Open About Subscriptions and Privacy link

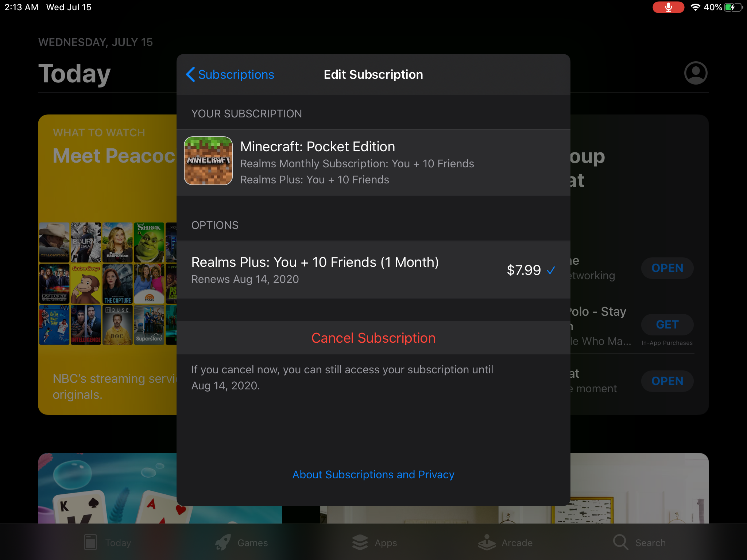click(373, 474)
